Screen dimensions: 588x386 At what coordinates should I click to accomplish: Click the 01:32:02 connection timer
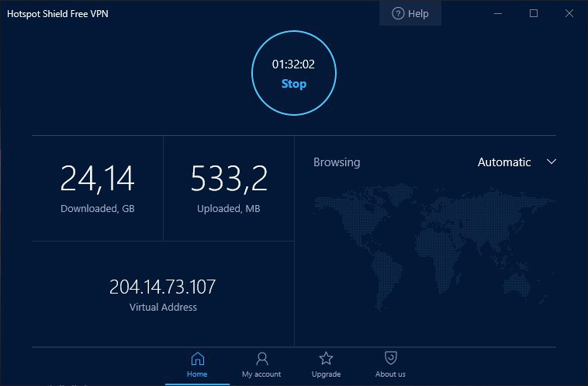pyautogui.click(x=293, y=64)
